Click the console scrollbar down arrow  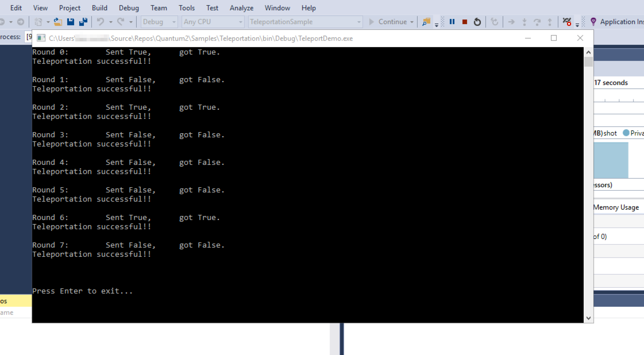(x=588, y=318)
